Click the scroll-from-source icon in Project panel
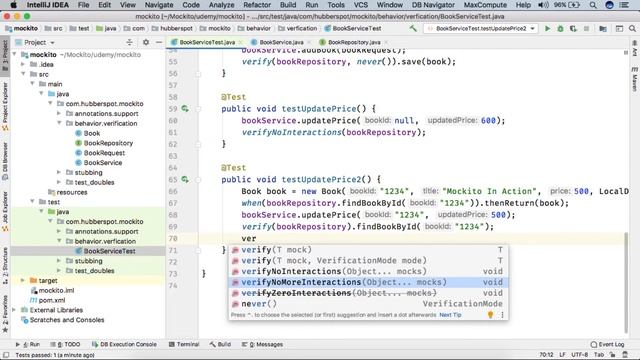Image resolution: width=640 pixels, height=360 pixels. tap(129, 42)
